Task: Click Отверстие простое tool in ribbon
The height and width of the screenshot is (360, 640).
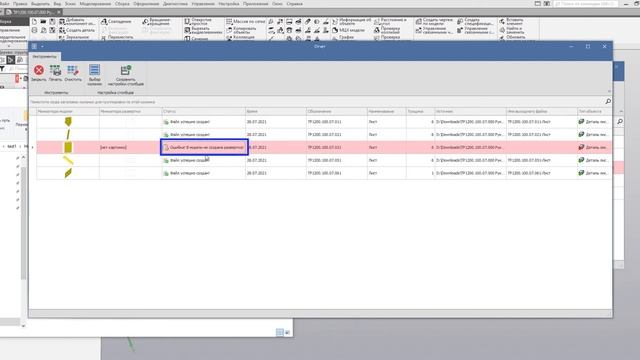Action: click(198, 22)
